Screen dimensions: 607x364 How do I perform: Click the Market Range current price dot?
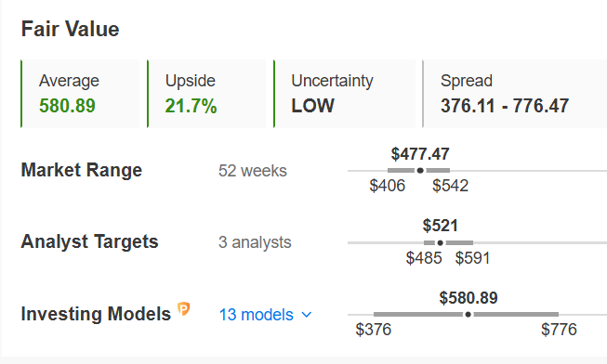point(420,171)
